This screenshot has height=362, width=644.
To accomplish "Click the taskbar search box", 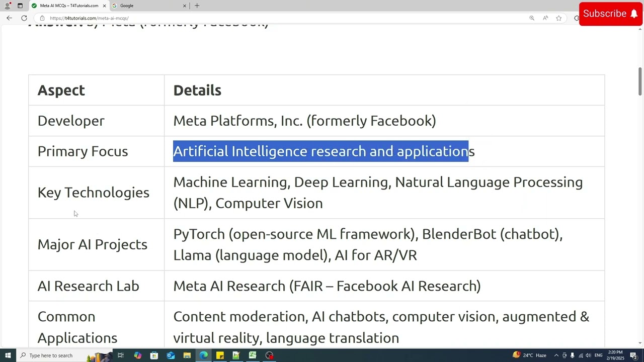I will pos(64,355).
